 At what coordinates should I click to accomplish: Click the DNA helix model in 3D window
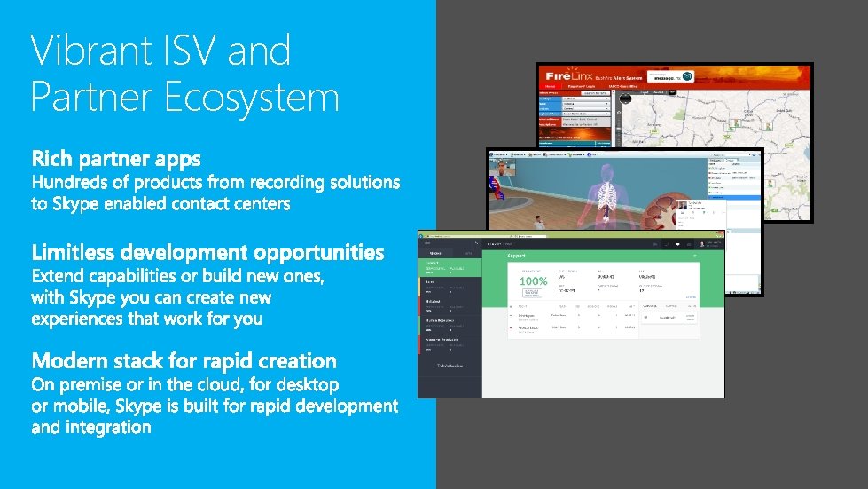pyautogui.click(x=497, y=188)
